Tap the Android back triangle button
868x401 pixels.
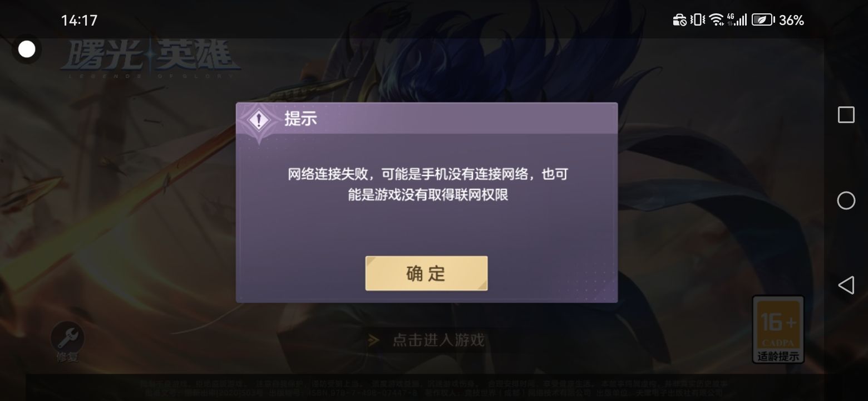pyautogui.click(x=846, y=285)
